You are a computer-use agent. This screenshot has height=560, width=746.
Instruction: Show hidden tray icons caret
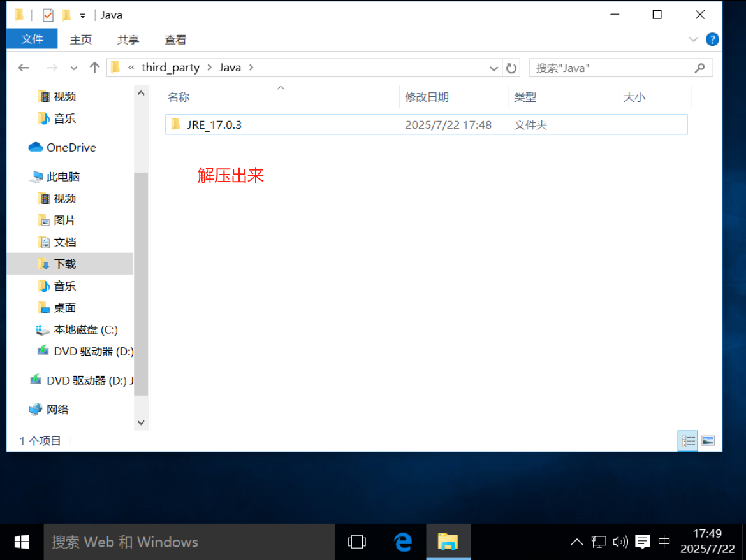[x=576, y=542]
